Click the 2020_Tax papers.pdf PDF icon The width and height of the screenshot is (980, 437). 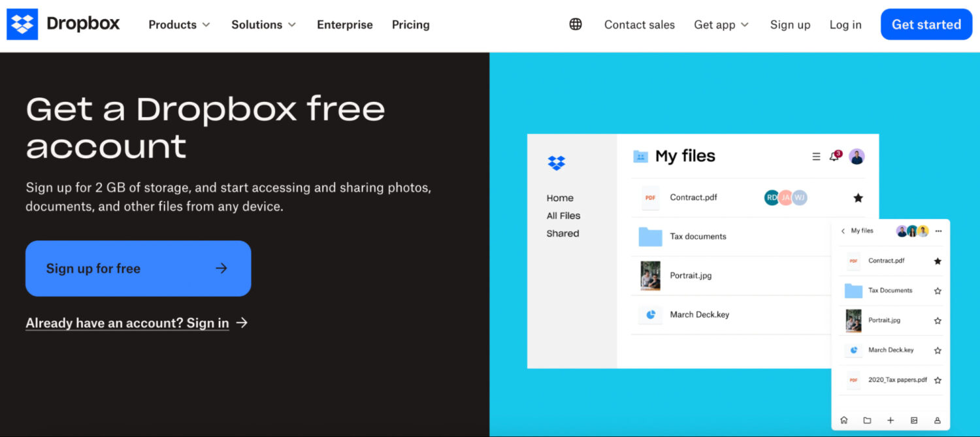click(853, 380)
